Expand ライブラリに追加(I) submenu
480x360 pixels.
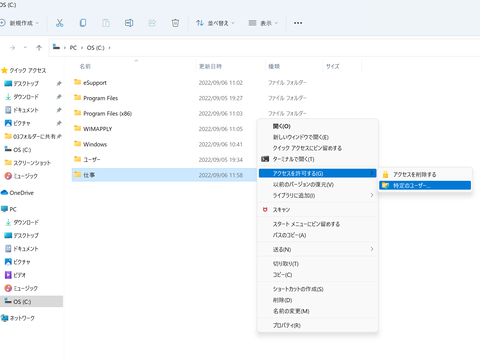click(318, 195)
